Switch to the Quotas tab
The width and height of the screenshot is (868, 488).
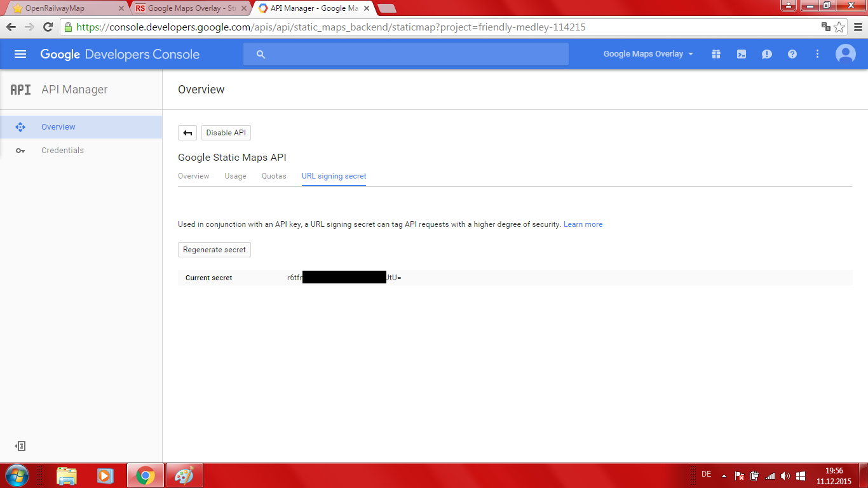pos(274,176)
